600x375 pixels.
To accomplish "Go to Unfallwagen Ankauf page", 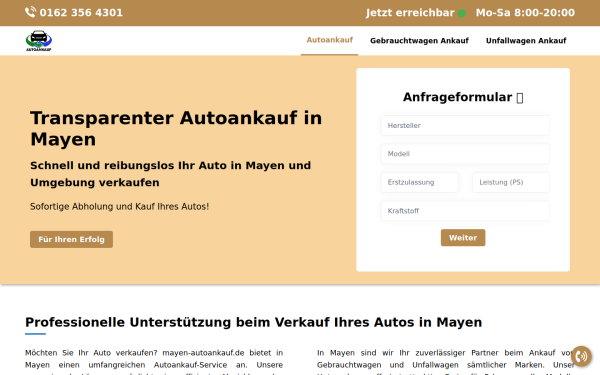I will click(526, 41).
